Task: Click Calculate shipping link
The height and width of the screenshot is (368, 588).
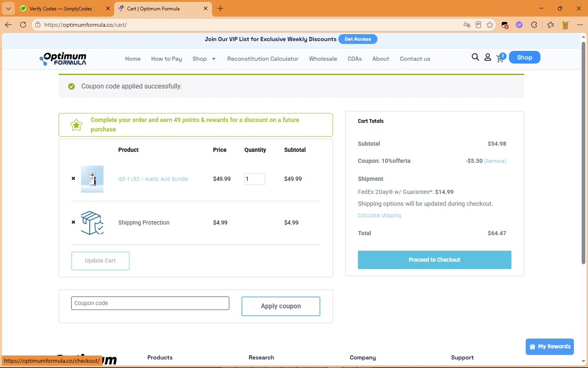Action: pos(379,215)
